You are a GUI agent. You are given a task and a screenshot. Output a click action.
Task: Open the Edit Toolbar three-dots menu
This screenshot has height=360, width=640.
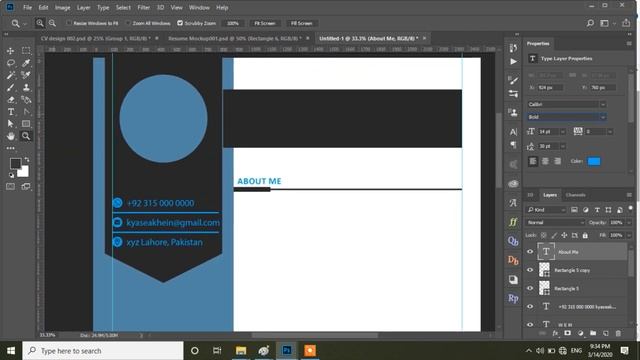point(11,148)
